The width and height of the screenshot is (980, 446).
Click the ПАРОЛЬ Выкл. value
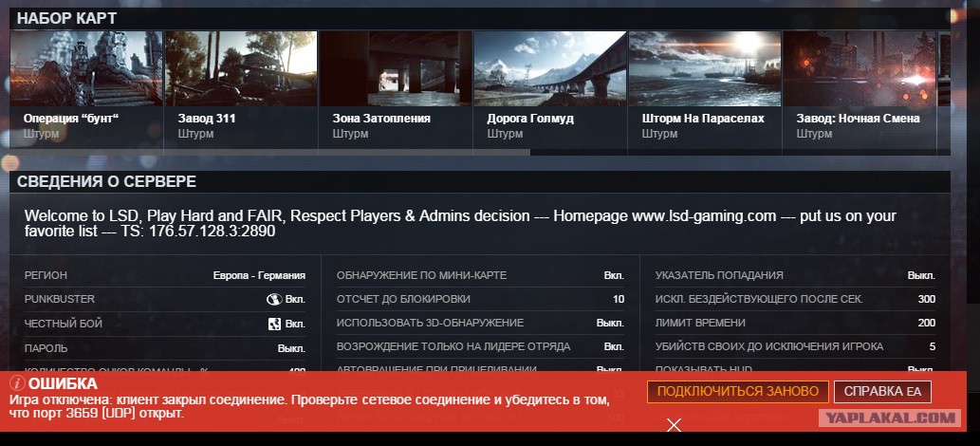[291, 348]
